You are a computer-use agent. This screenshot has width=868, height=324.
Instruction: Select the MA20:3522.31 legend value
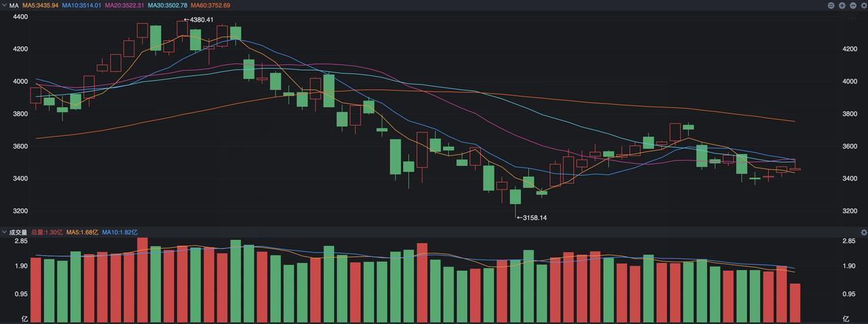click(124, 5)
